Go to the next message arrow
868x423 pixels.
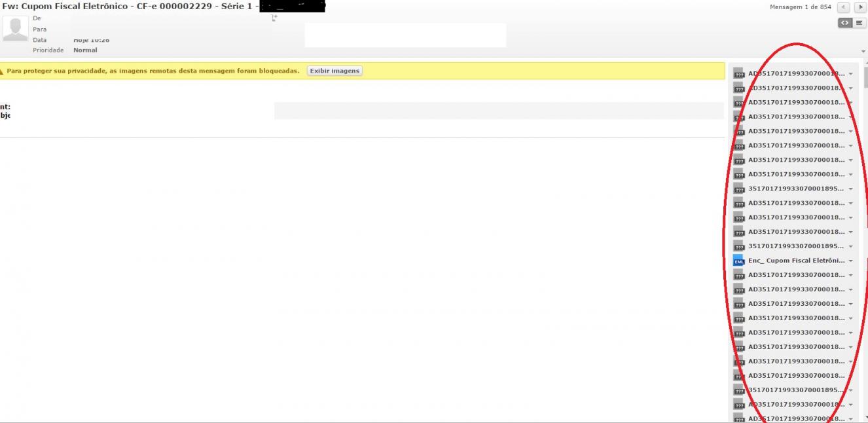(x=860, y=7)
